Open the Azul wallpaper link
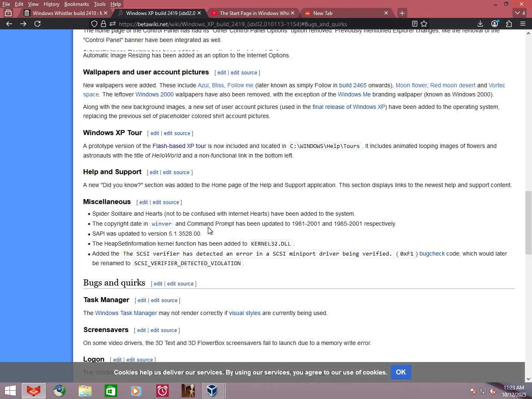 click(x=203, y=85)
